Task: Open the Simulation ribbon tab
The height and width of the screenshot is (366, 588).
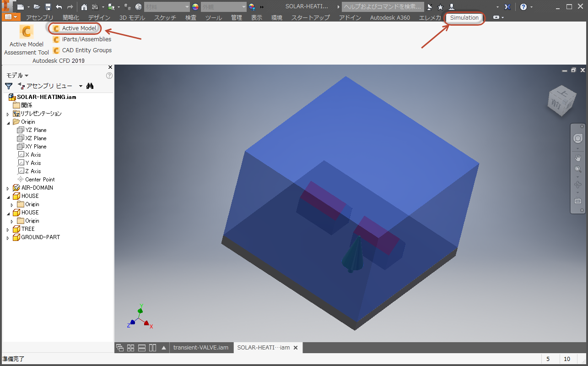Action: coord(464,18)
